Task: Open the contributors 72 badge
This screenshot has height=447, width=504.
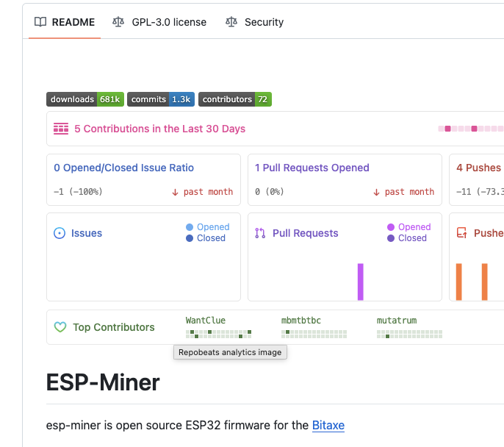Action: point(235,99)
